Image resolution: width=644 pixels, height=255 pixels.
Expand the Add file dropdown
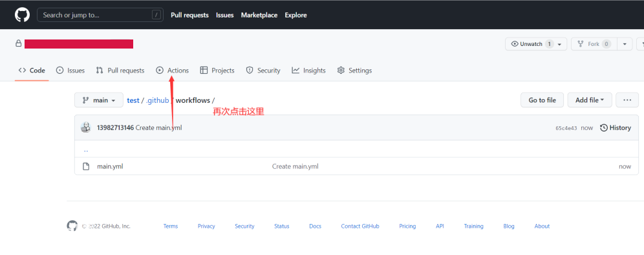[x=590, y=100]
